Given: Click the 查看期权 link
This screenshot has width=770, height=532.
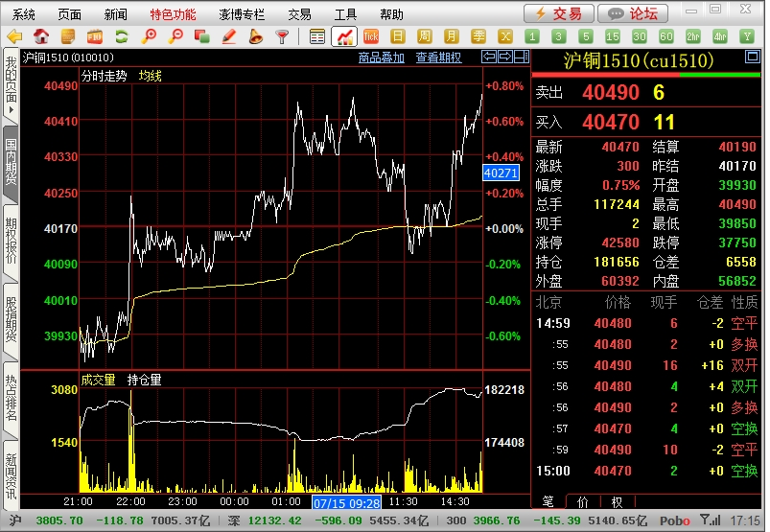Looking at the screenshot, I should point(438,58).
